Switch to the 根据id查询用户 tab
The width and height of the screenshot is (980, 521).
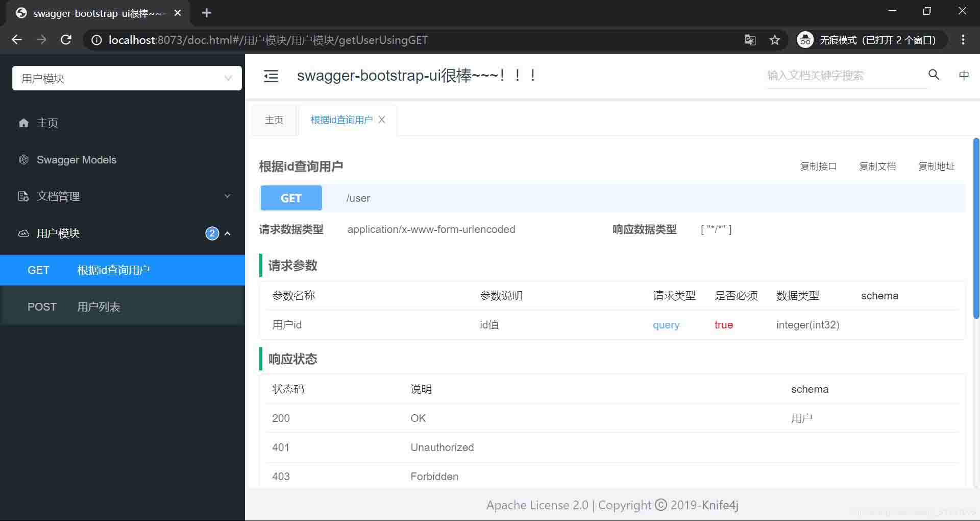[341, 120]
